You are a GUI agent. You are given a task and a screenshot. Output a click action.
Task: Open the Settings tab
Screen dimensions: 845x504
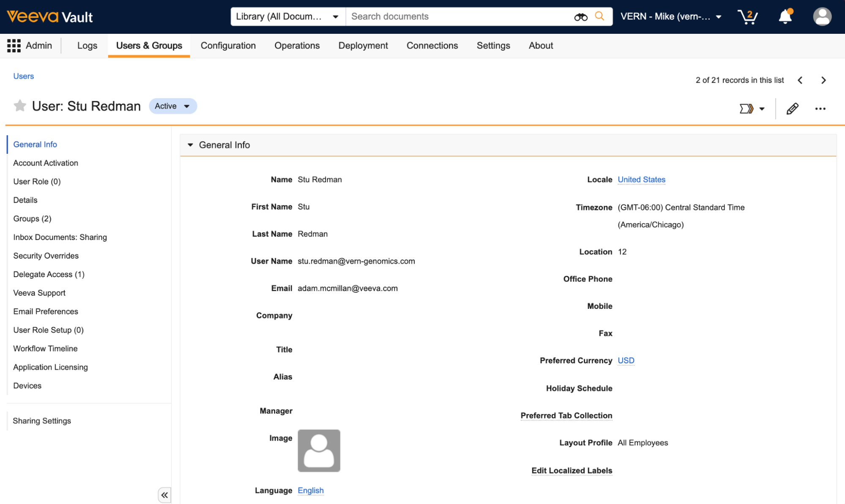(x=493, y=46)
